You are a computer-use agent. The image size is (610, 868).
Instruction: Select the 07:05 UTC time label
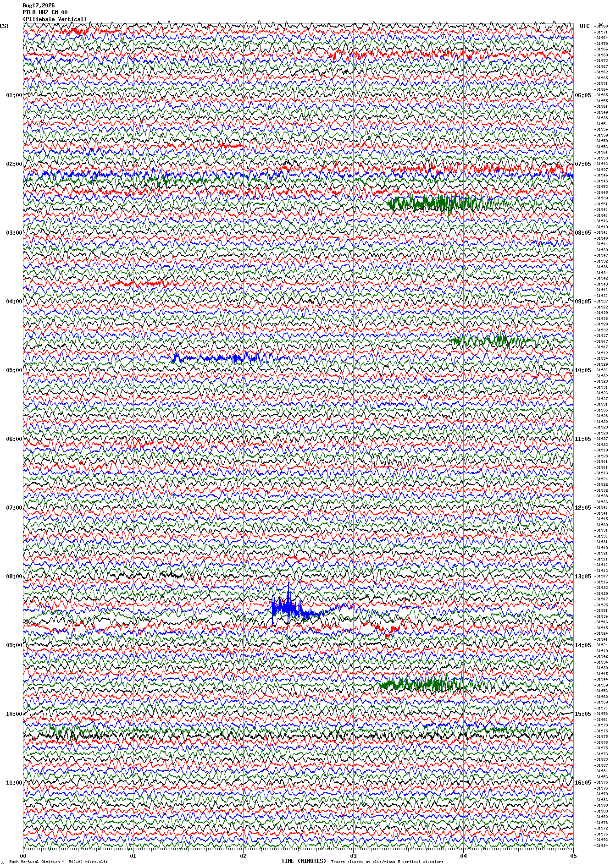click(583, 164)
